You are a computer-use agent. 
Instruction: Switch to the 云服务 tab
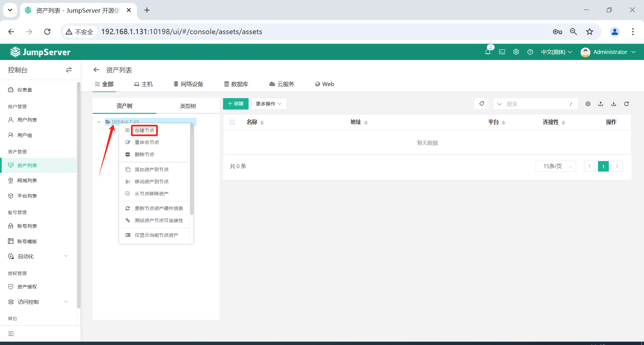(x=282, y=84)
